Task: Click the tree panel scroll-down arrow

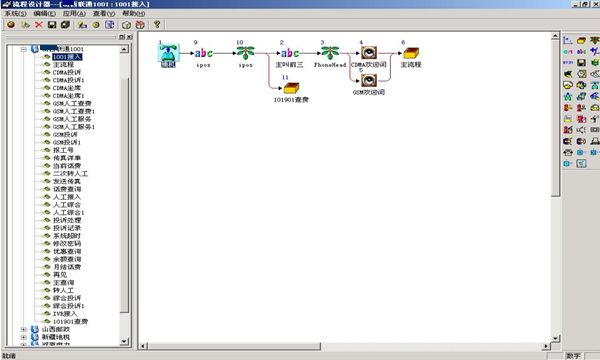Action: pos(124,341)
